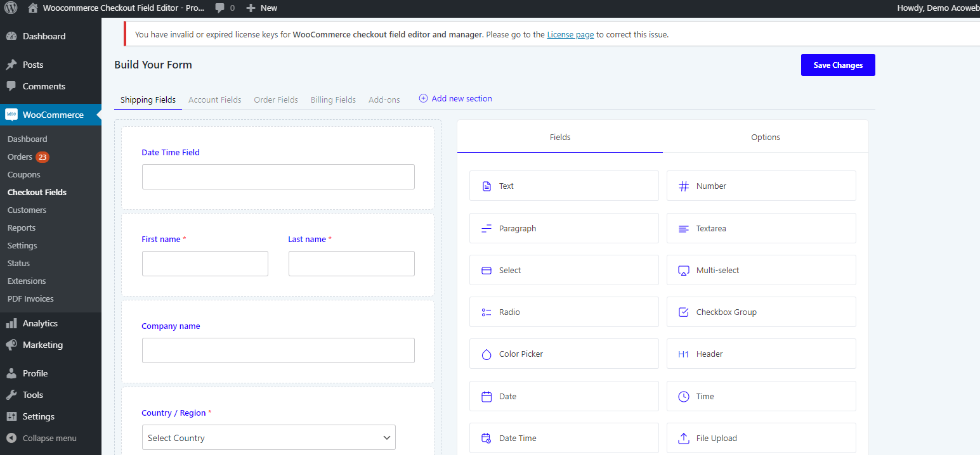The height and width of the screenshot is (455, 980).
Task: Click the Multi-select field icon
Action: click(684, 271)
